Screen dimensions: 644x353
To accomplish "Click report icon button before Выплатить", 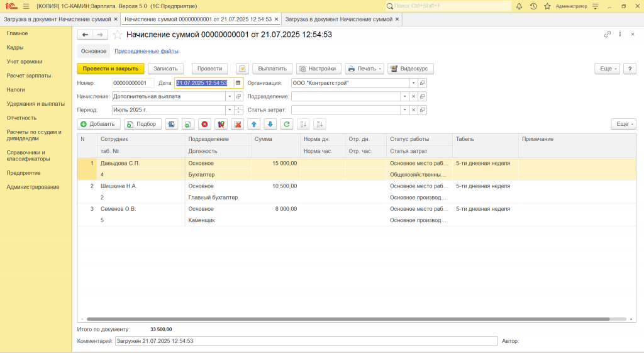I will [242, 69].
